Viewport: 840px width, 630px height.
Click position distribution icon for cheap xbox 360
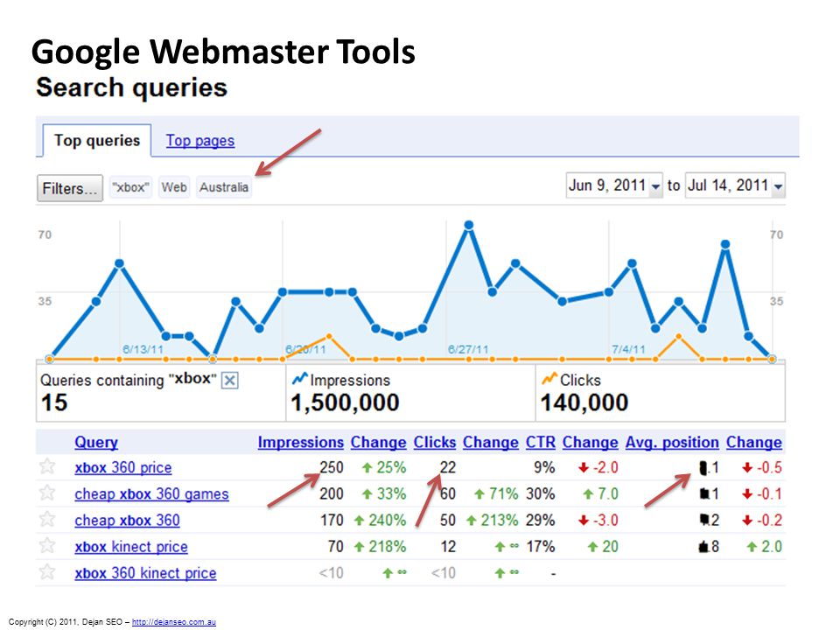703,519
